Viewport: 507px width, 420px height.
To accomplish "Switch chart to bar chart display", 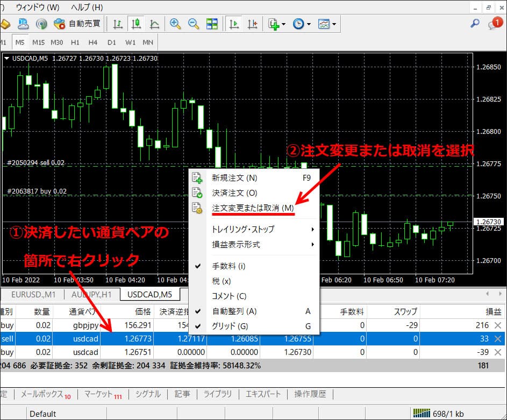I will (118, 24).
